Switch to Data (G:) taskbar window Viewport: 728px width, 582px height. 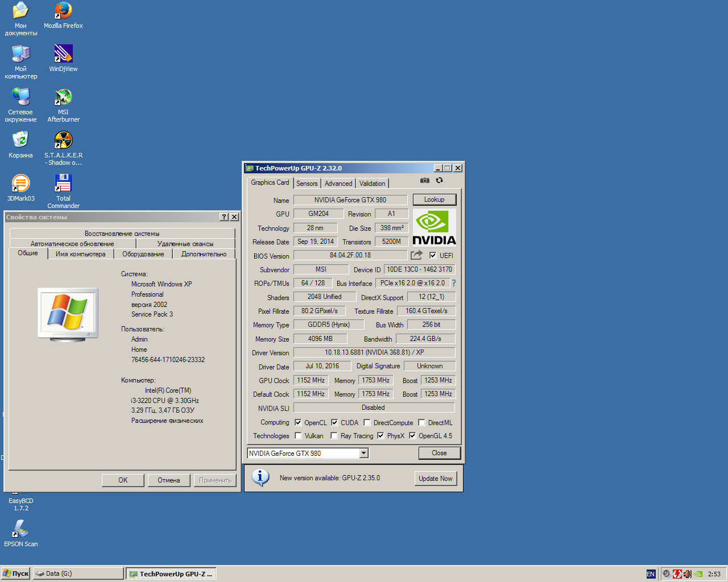pyautogui.click(x=78, y=574)
